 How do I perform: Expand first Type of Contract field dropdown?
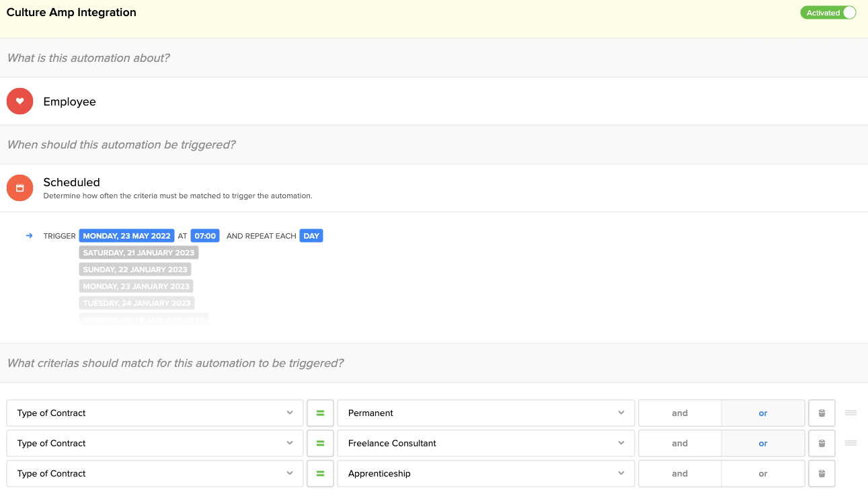pos(155,413)
